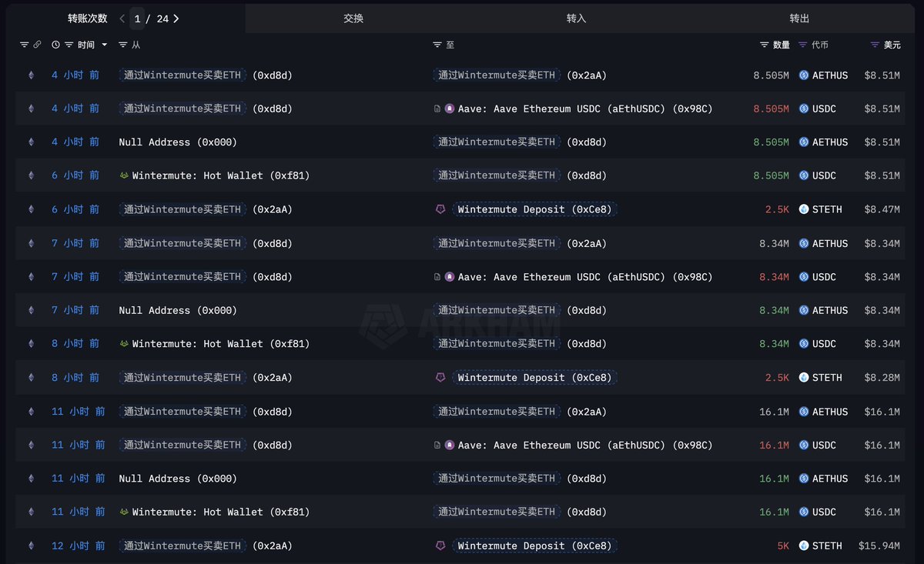Click the AETHUS icon in the 4 小时 前 Null Address row

(x=804, y=142)
